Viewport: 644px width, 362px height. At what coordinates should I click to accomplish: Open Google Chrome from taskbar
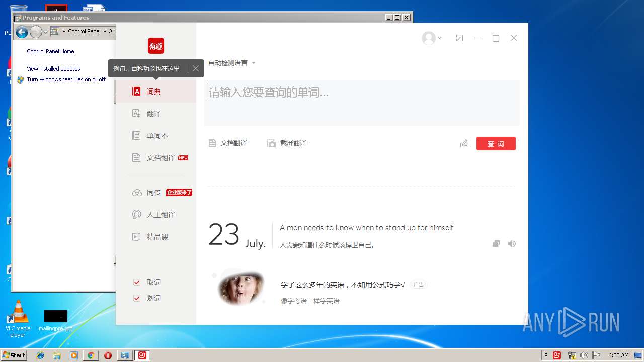[91, 355]
